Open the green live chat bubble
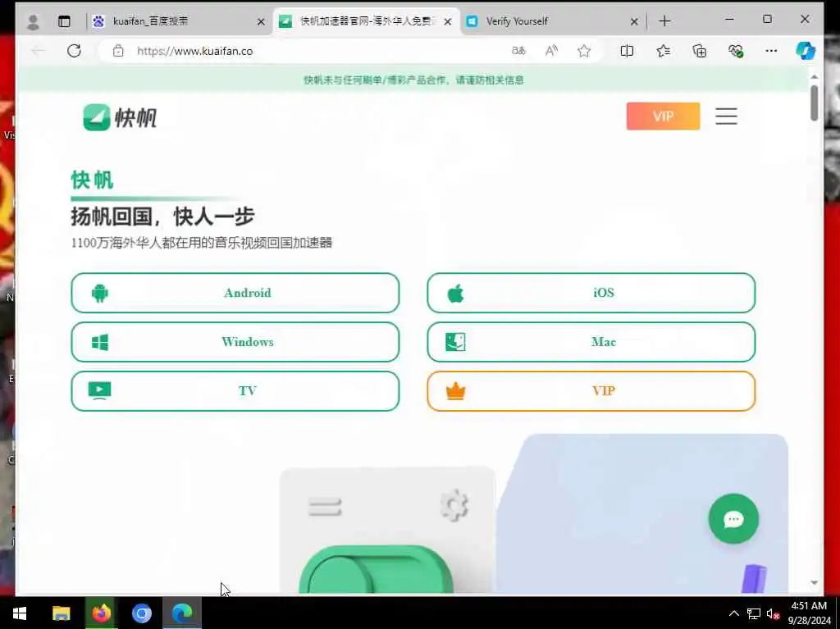Viewport: 840px width, 629px height. [x=733, y=518]
